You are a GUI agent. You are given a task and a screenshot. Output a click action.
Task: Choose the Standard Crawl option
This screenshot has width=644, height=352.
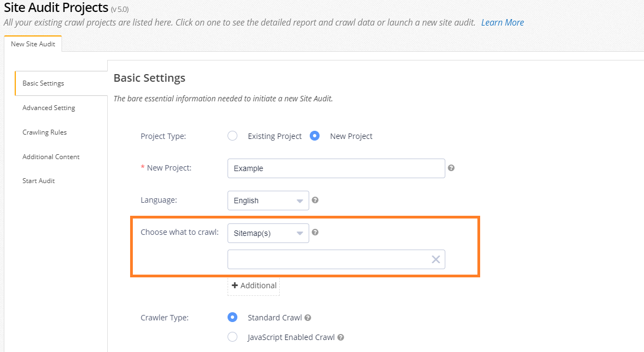232,318
